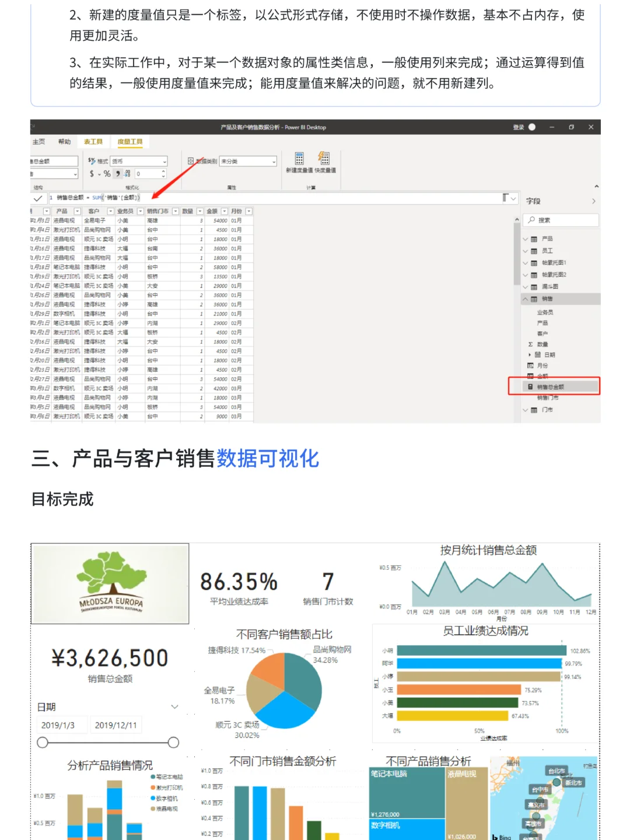The width and height of the screenshot is (630, 840).
Task: Open the 数据类别 未分类 dropdown
Action: [x=248, y=161]
